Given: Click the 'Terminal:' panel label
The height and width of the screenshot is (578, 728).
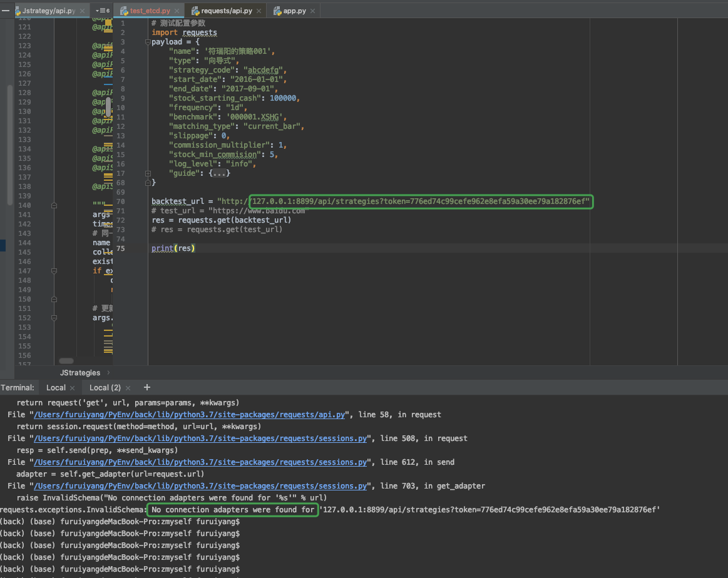Looking at the screenshot, I should tap(18, 387).
